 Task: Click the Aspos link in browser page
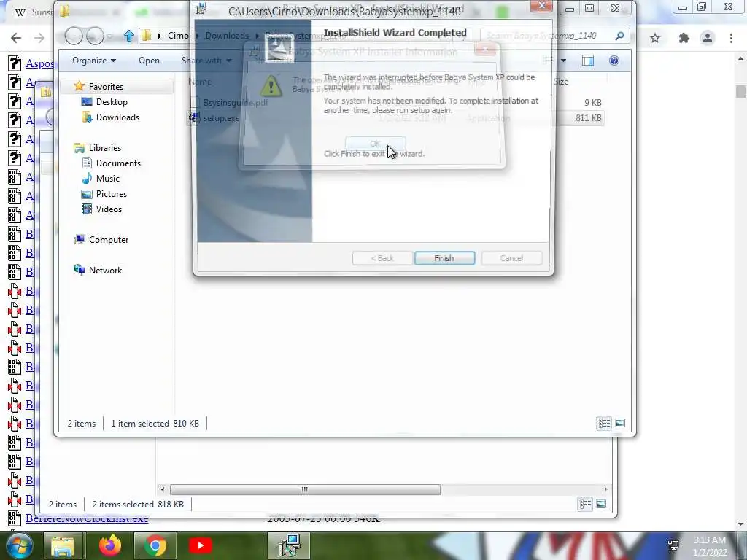click(x=39, y=63)
